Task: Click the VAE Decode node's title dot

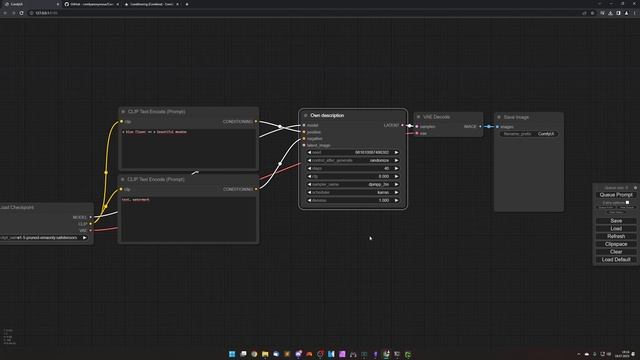Action: (x=418, y=117)
